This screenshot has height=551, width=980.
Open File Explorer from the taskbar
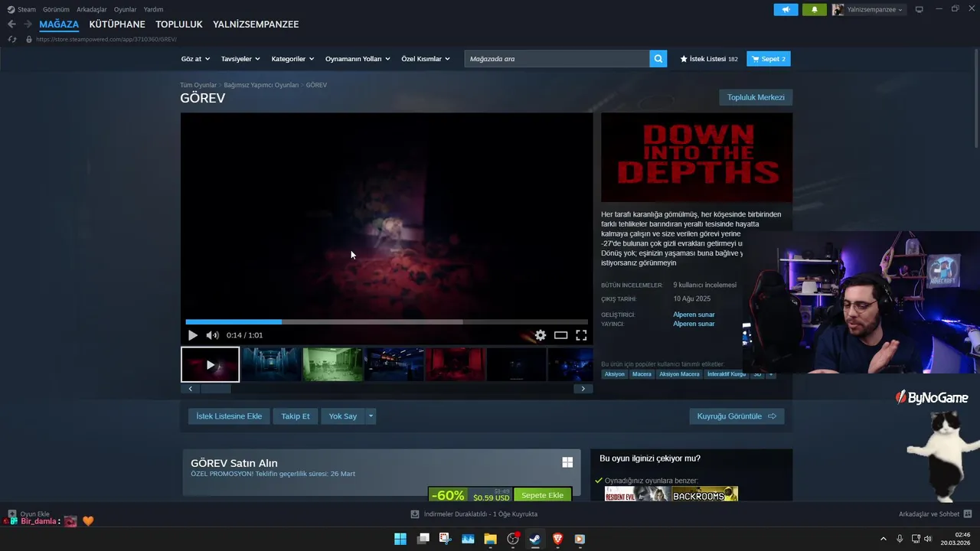490,539
